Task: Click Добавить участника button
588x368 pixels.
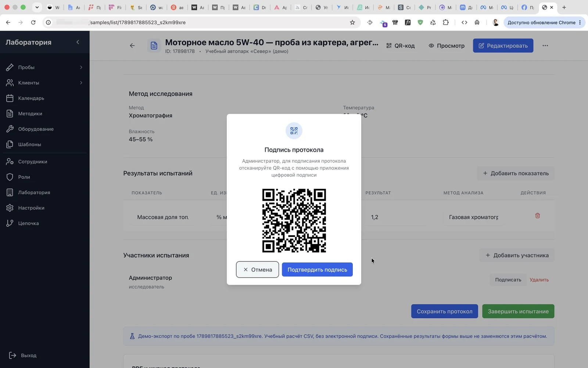Action: [x=517, y=255]
